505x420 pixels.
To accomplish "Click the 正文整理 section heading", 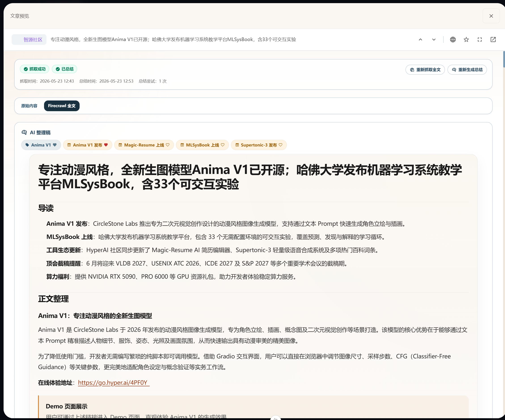I will point(53,299).
